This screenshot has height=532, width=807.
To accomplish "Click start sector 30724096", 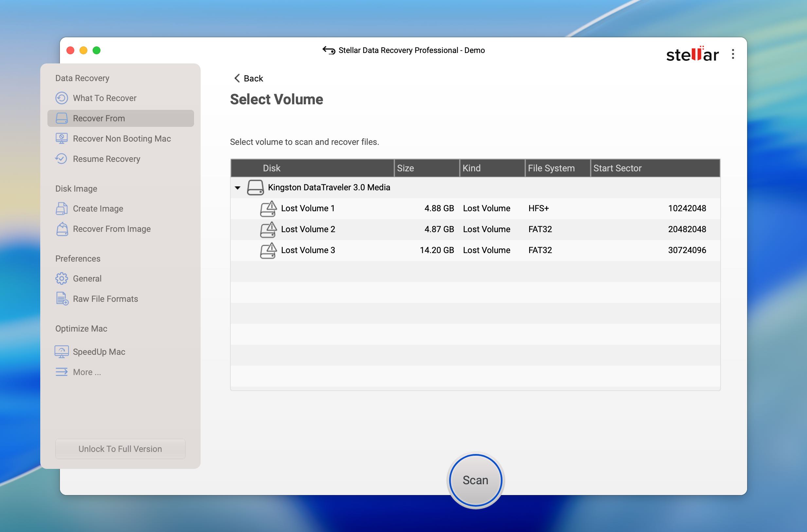I will 687,250.
